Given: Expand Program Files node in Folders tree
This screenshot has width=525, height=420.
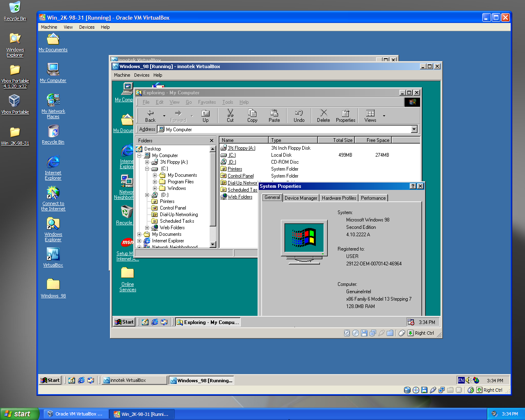Looking at the screenshot, I should click(155, 182).
